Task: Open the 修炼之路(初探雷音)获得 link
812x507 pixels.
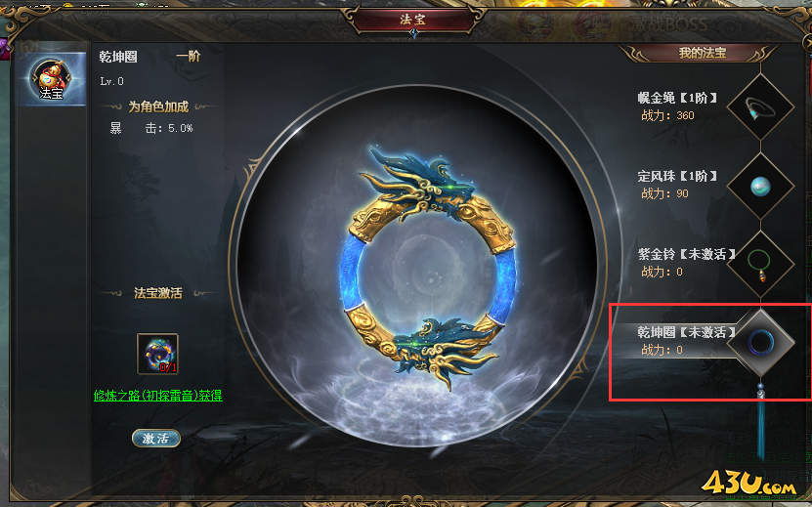Action: pyautogui.click(x=158, y=396)
